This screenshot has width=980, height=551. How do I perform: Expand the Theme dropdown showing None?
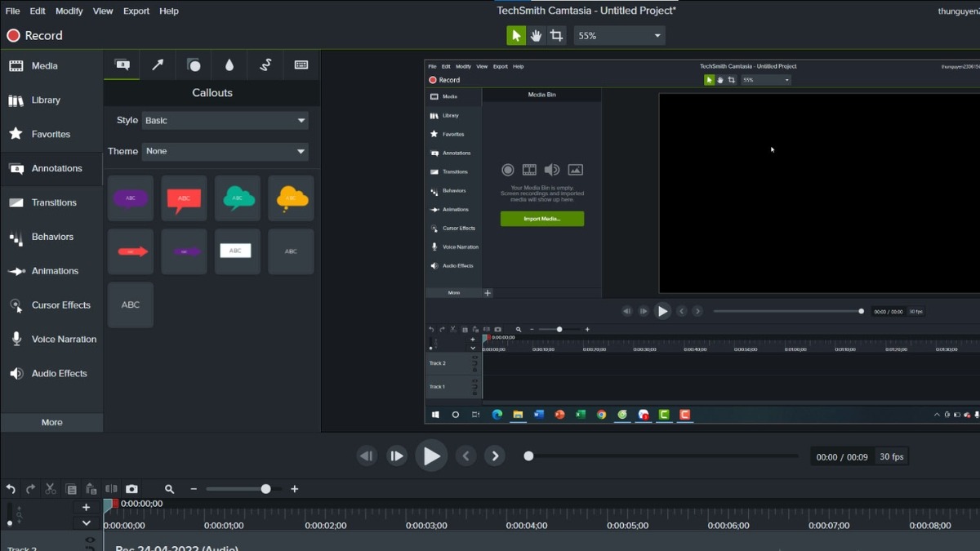[225, 151]
